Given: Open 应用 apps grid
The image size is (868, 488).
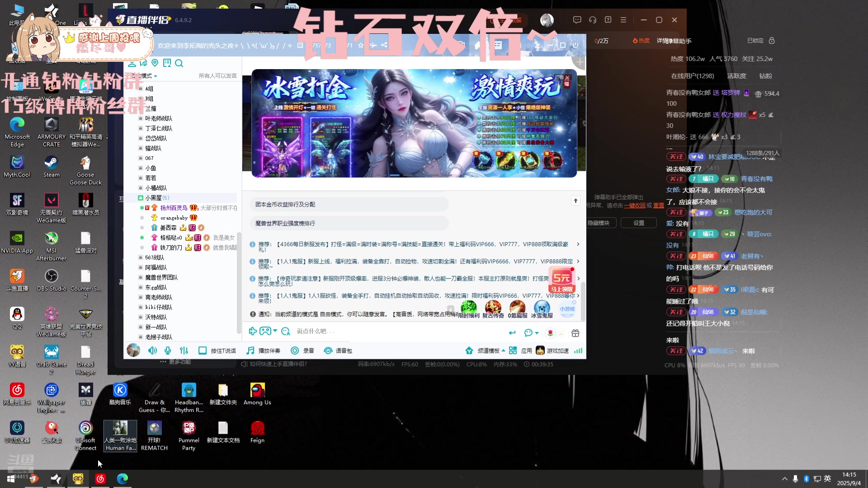Looking at the screenshot, I should (520, 351).
